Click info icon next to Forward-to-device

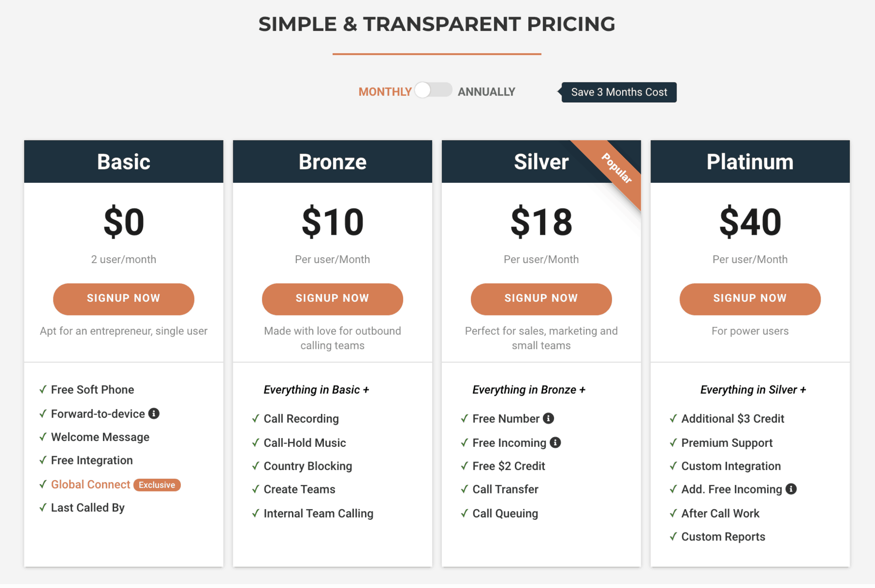[154, 414]
